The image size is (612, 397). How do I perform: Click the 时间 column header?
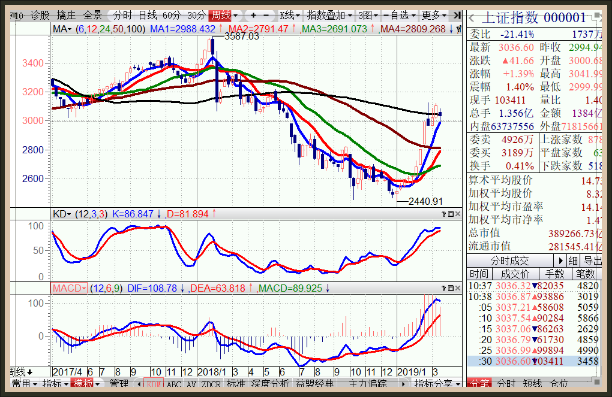tap(479, 274)
